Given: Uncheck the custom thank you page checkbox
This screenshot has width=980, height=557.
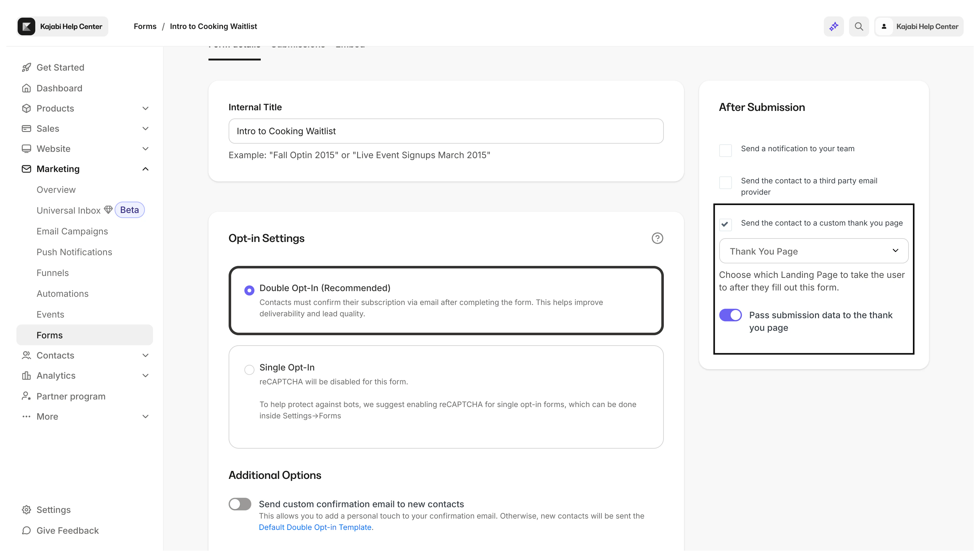Looking at the screenshot, I should [725, 225].
